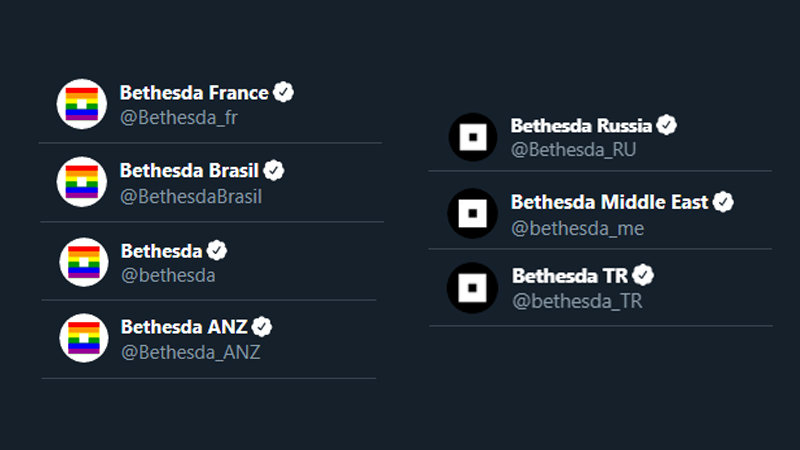Click the @bethesda_TR handle
Viewport: 800px width, 450px height.
[x=577, y=300]
